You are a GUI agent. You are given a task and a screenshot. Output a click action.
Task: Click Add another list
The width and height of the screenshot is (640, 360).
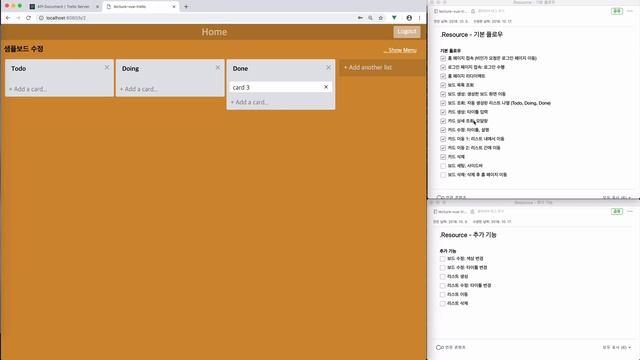coord(368,67)
